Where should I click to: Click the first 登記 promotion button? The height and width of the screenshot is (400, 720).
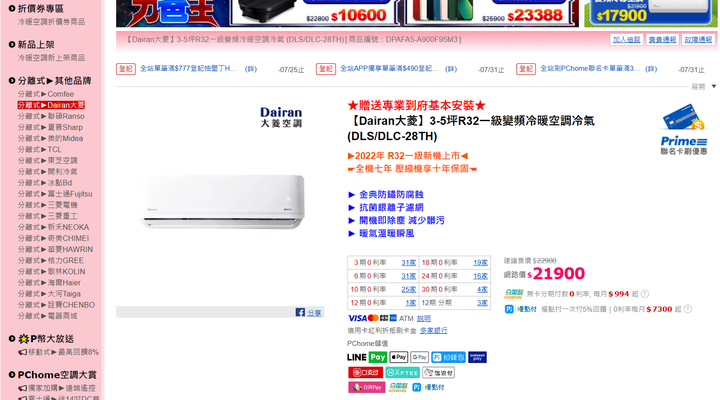tap(126, 69)
